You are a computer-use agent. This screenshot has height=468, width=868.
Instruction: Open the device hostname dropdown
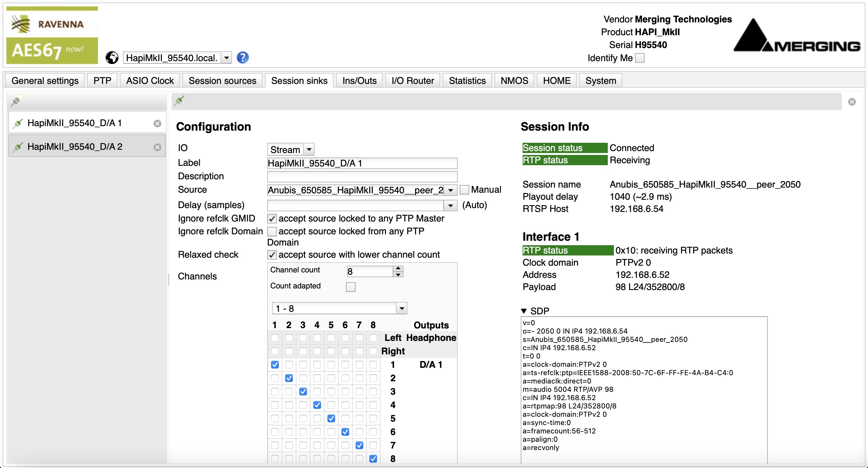(x=226, y=58)
